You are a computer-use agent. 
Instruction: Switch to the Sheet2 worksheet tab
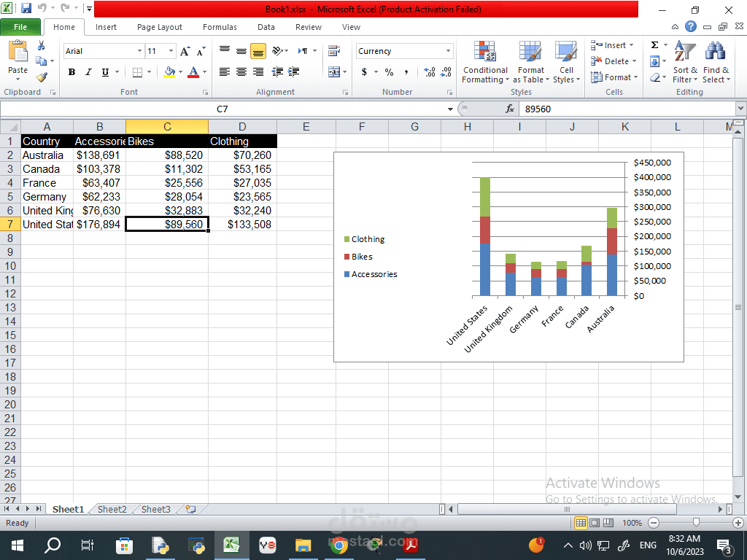tap(112, 509)
